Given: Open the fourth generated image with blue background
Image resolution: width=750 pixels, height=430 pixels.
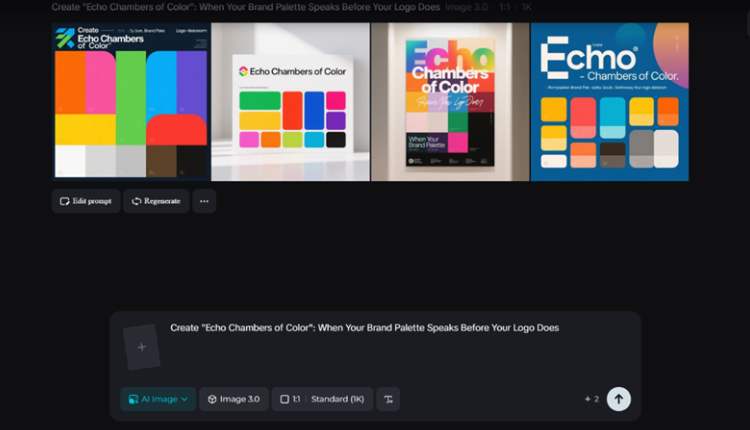Looking at the screenshot, I should (x=610, y=101).
